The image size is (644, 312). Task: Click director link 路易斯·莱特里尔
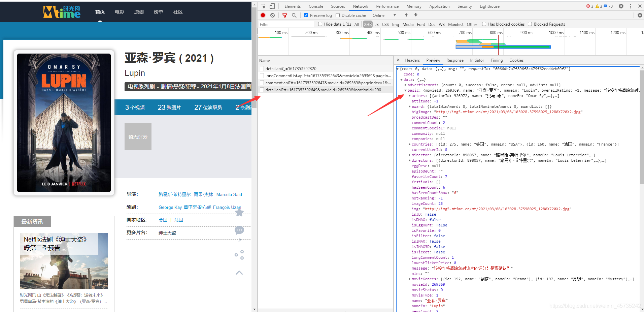(174, 194)
